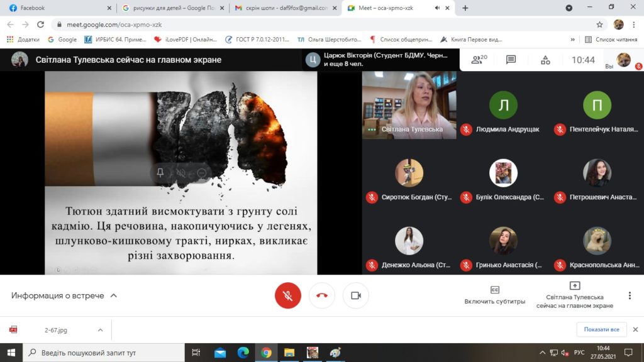The image size is (644, 362).
Task: Open the Meet chat panel icon
Action: click(x=511, y=60)
